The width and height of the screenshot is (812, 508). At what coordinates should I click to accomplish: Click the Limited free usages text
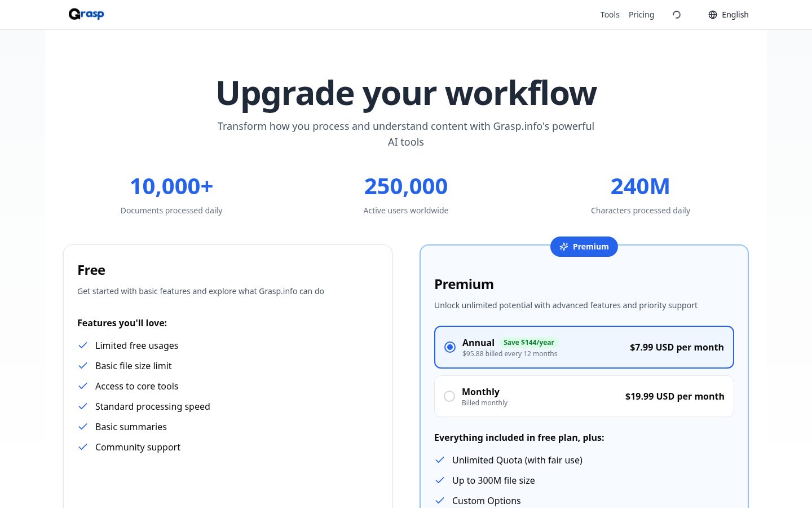pos(136,345)
